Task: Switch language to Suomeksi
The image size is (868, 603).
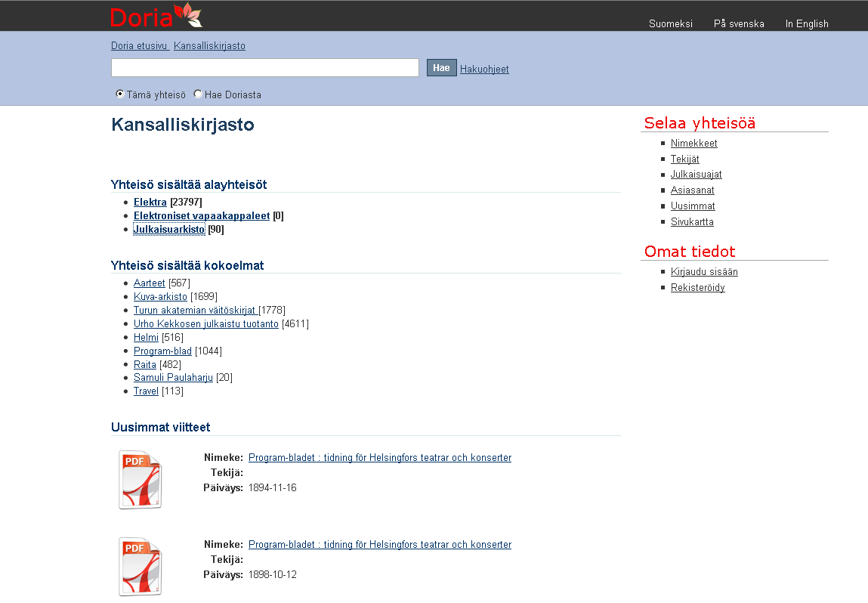Action: pyautogui.click(x=670, y=24)
